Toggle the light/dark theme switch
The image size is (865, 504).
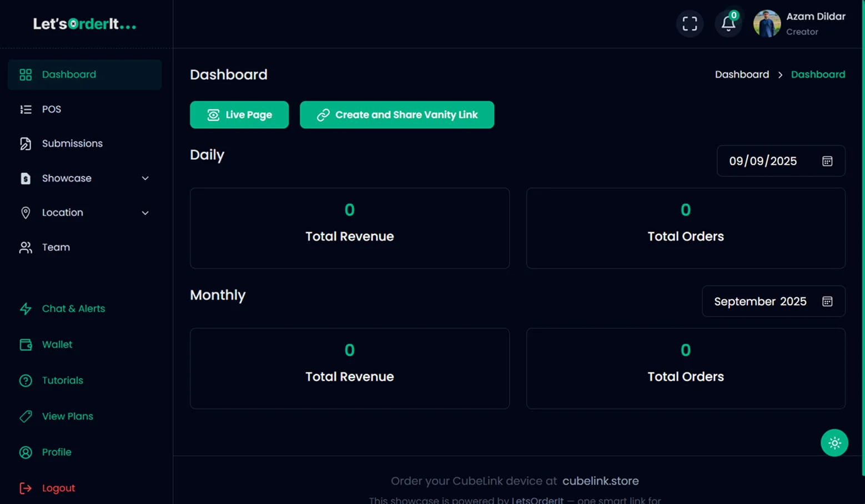834,442
